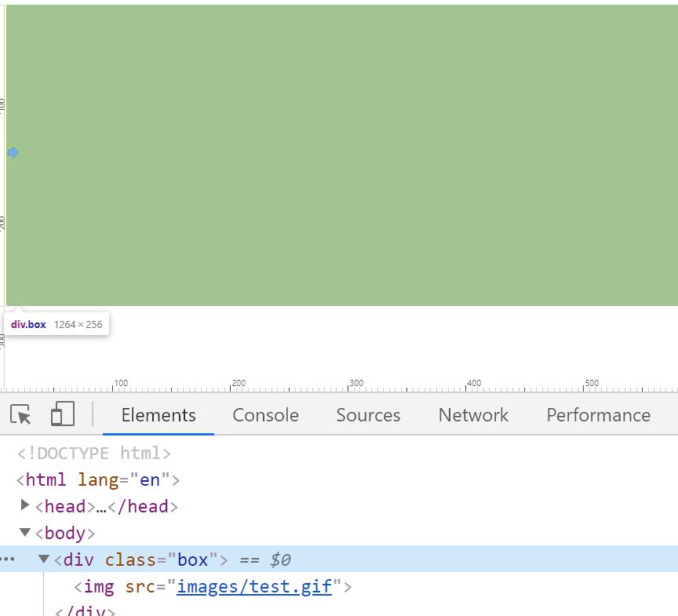
Task: Click the three-dots menu beside the div row
Action: [x=7, y=559]
